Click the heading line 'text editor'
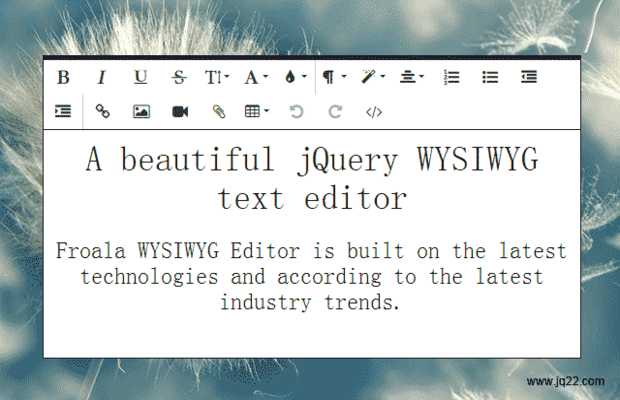 click(x=312, y=199)
